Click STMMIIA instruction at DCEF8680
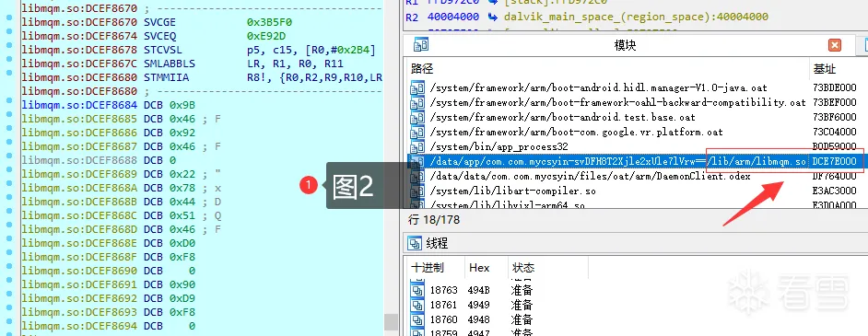 tap(166, 78)
